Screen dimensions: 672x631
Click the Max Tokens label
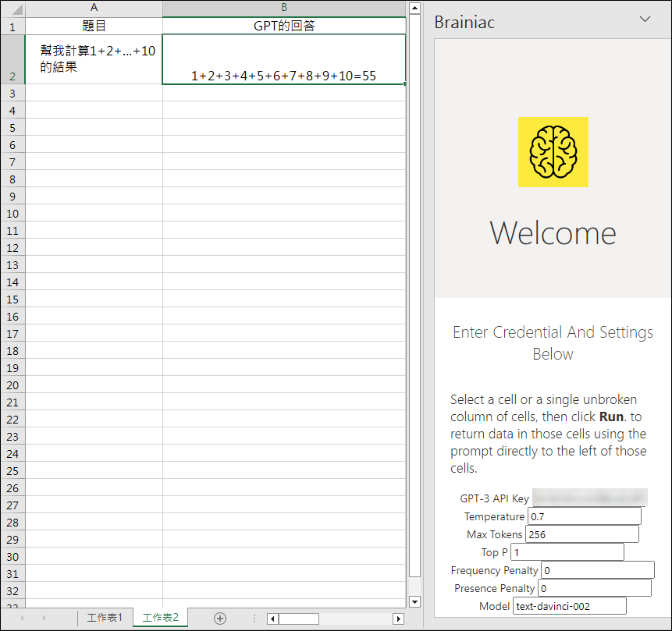coord(495,534)
